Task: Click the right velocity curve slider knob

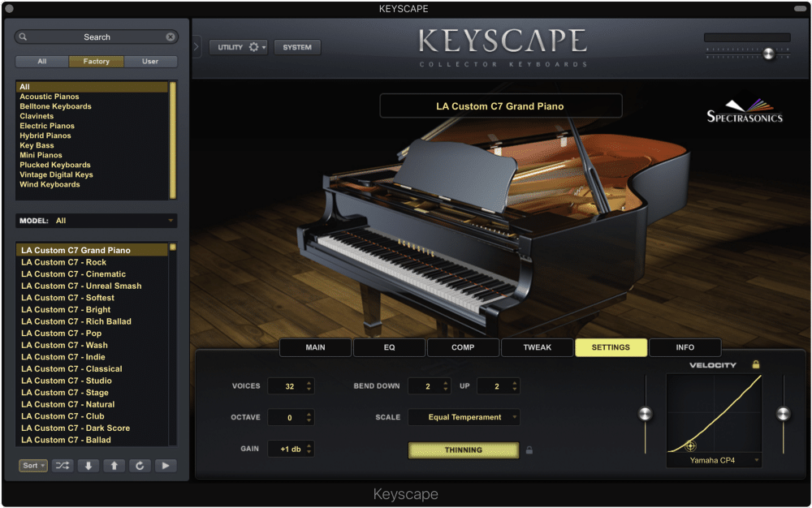Action: coord(783,413)
